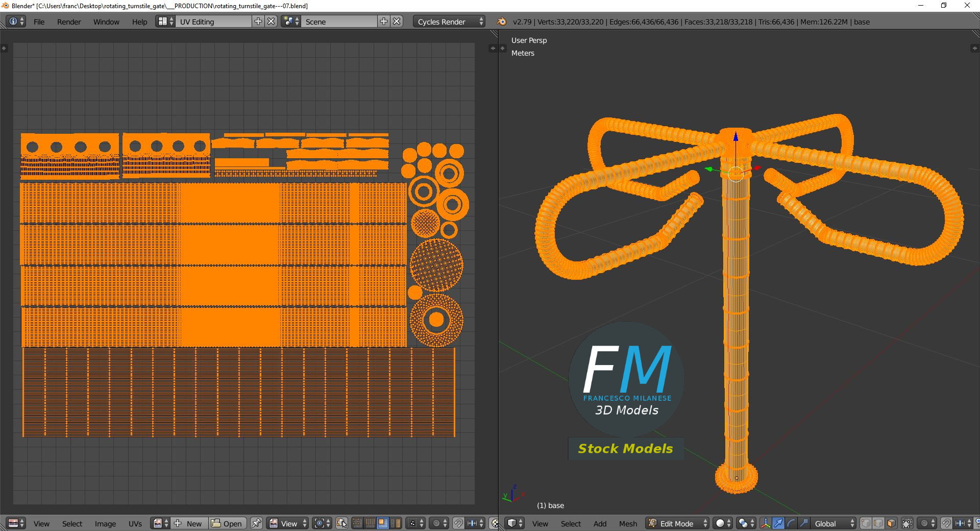Open the Help menu

click(x=139, y=21)
